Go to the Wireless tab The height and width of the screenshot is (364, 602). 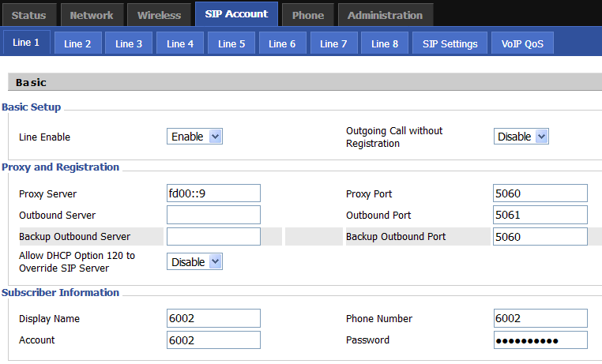coord(158,15)
